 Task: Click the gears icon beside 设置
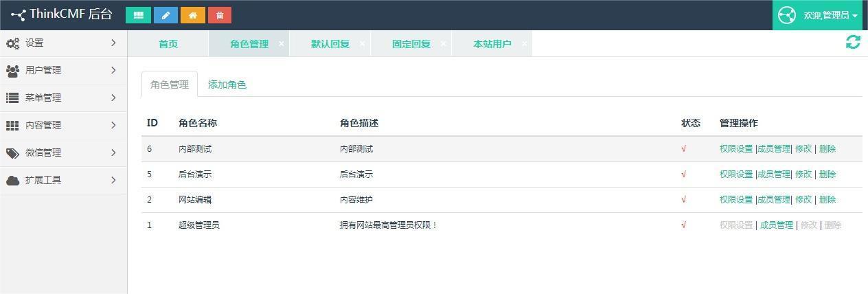pos(12,43)
